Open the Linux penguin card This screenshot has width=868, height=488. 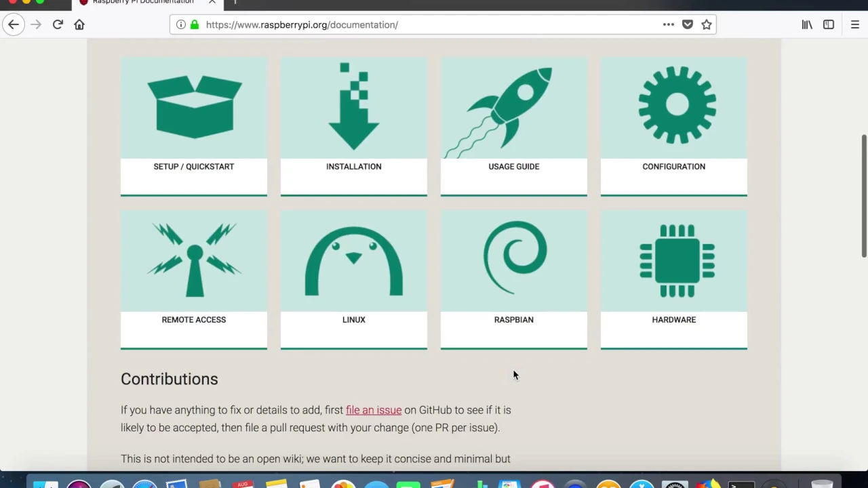click(354, 280)
